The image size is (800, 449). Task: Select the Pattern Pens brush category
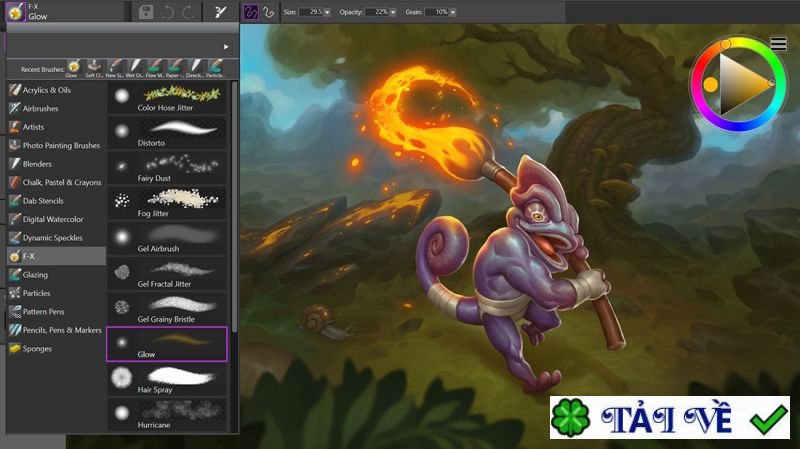(x=56, y=311)
